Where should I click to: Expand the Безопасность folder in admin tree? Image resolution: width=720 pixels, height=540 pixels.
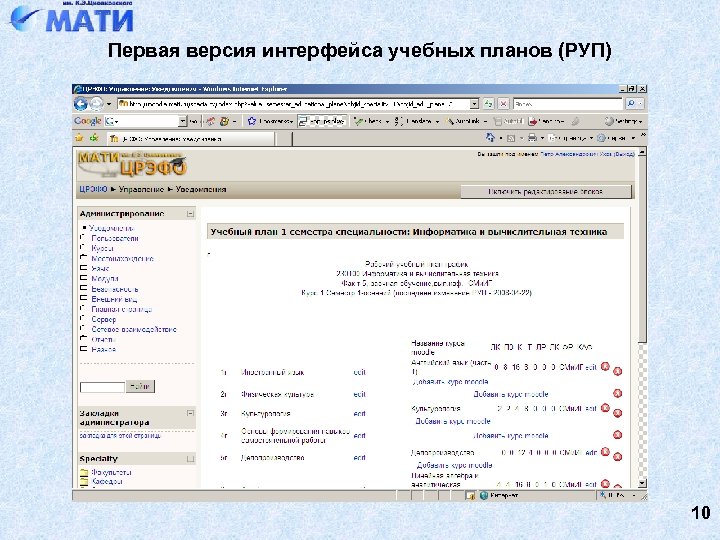point(84,289)
